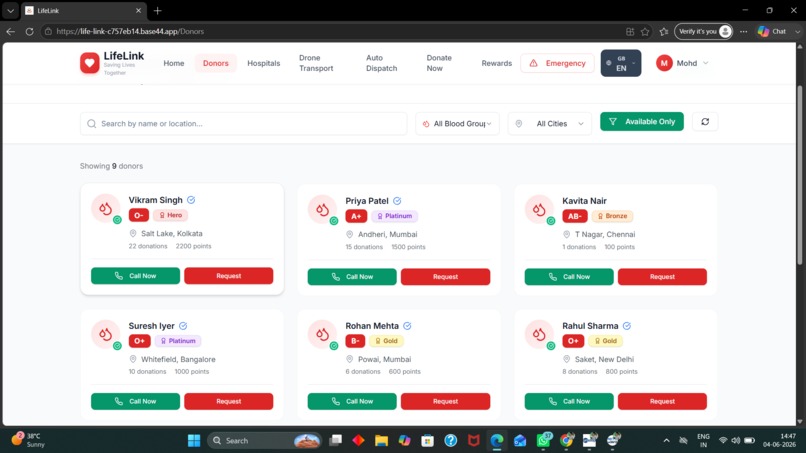Click the "Showing 9 donors" text
Image resolution: width=806 pixels, height=453 pixels.
111,166
